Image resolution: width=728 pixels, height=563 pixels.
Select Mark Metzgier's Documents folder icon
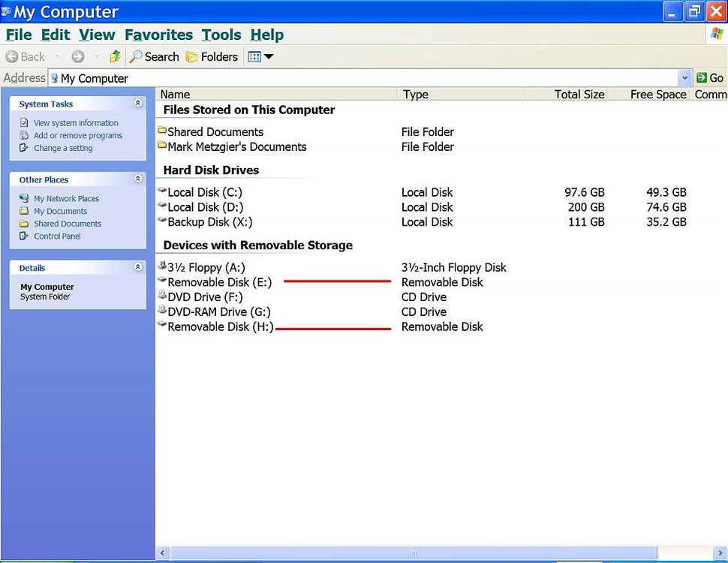[162, 146]
